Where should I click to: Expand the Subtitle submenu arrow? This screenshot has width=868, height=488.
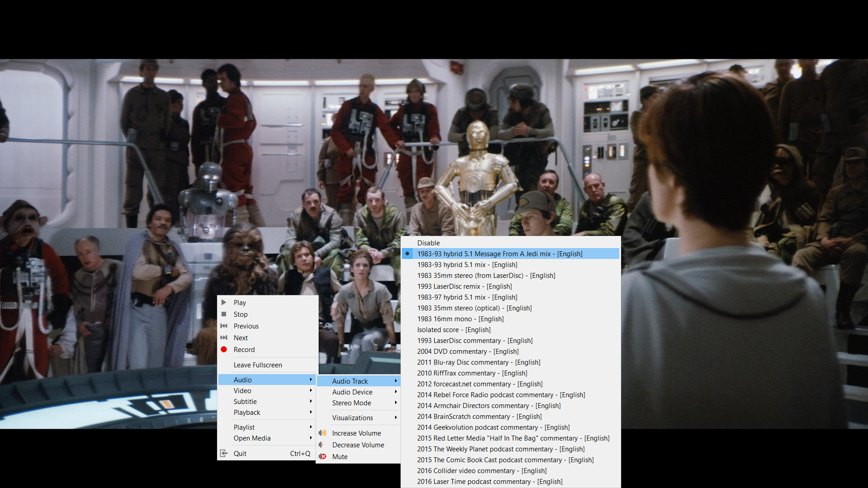311,401
